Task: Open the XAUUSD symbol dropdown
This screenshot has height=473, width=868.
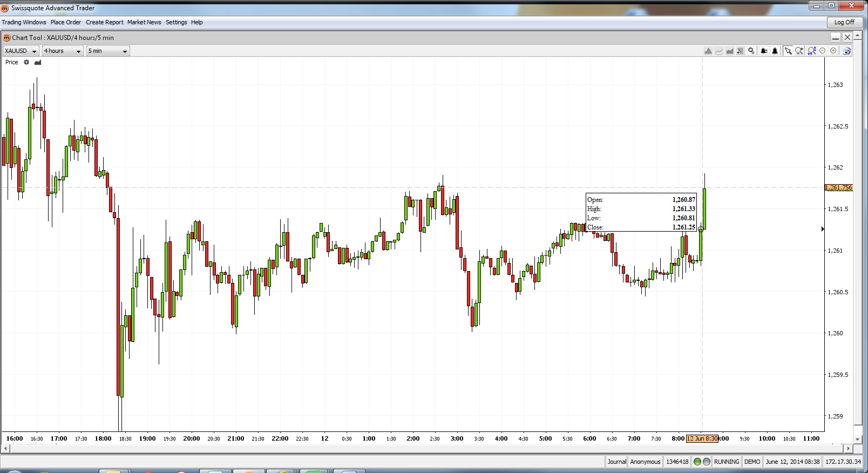Action: (x=21, y=51)
